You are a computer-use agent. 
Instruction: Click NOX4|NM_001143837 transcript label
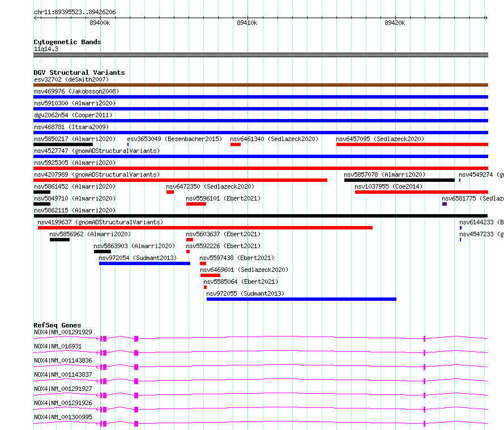[x=63, y=374]
